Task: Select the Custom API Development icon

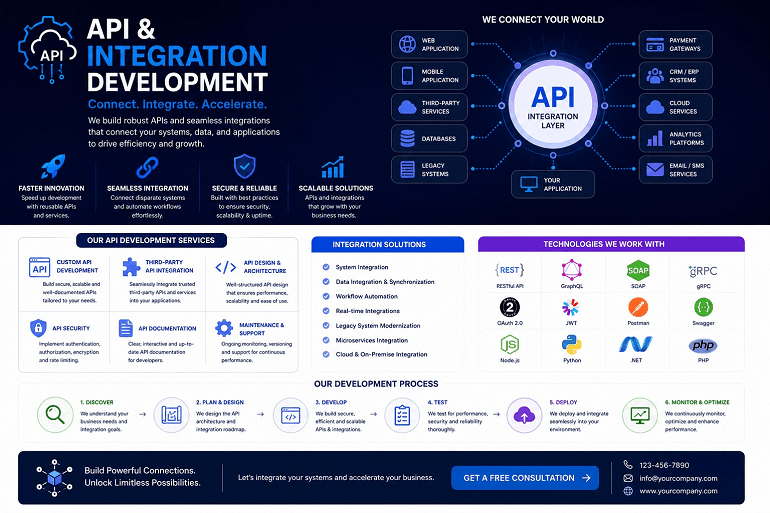Action: 39,267
